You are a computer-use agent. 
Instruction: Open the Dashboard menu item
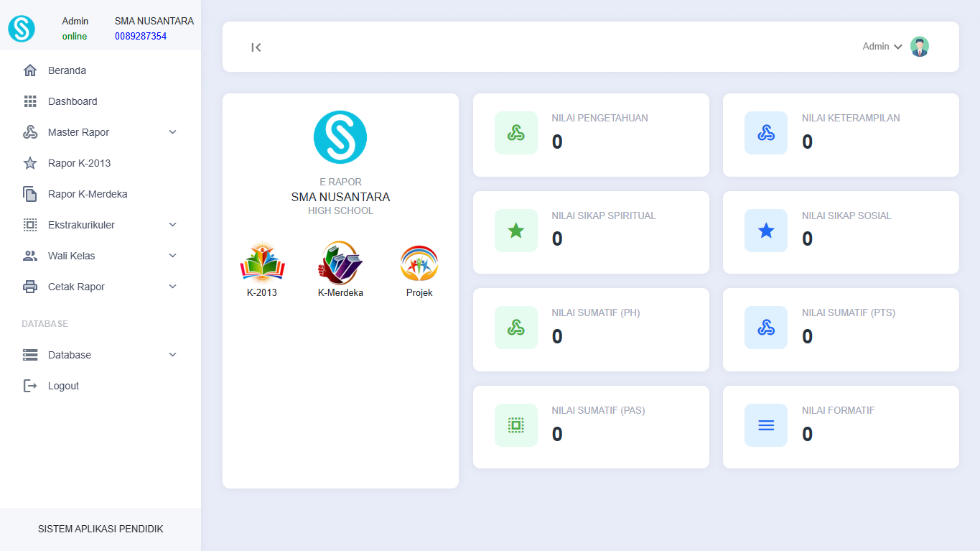click(73, 101)
